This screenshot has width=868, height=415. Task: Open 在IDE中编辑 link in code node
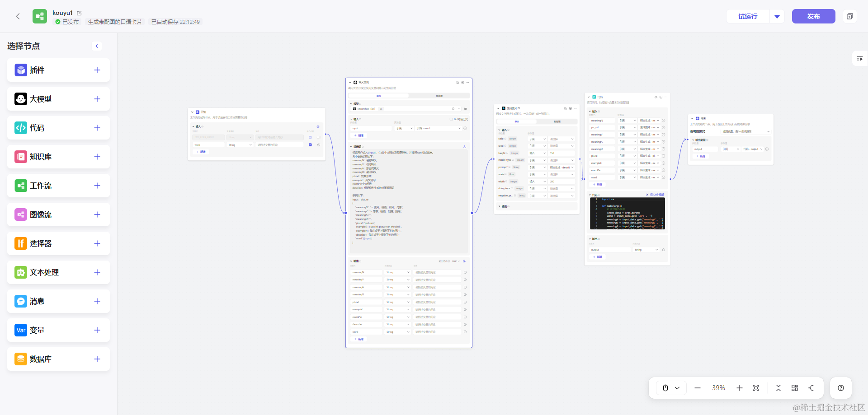coord(656,195)
